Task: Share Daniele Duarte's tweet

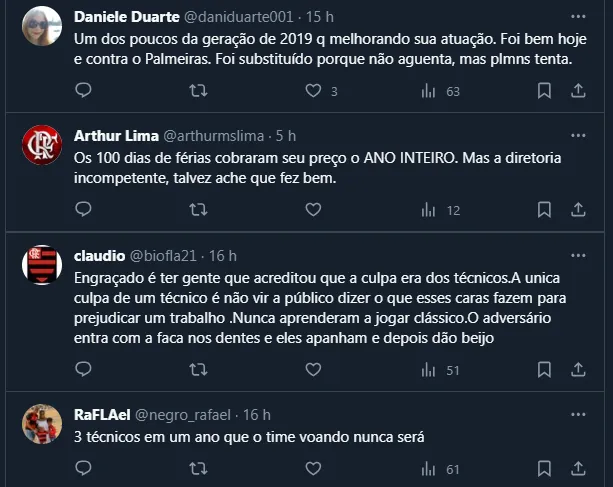Action: (578, 91)
